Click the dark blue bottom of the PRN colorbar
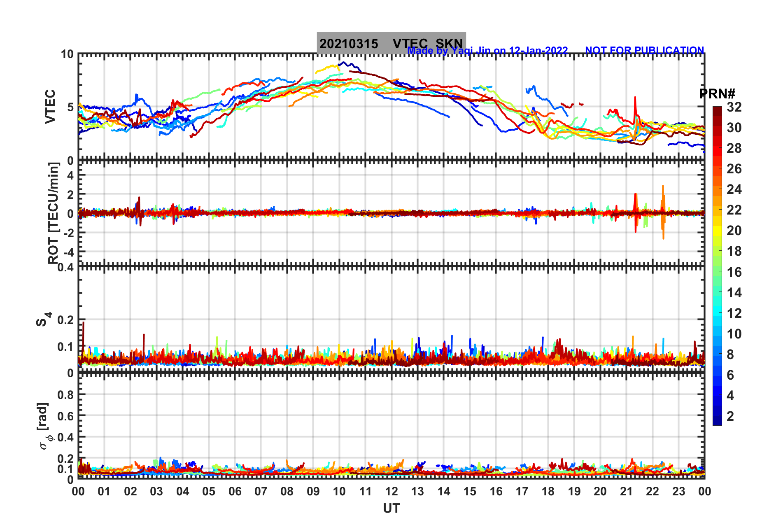 coord(717,420)
